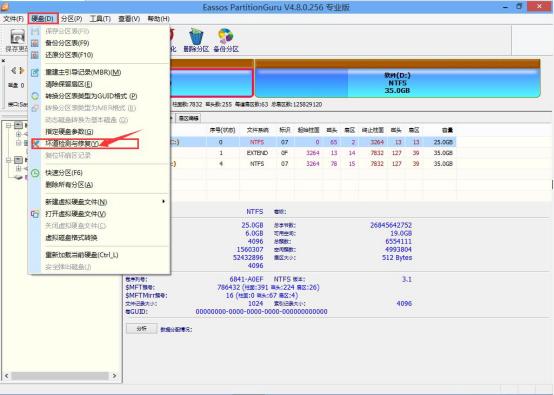Viewport: 554px width, 395px height.
Task: Sort by the 序号(状态) column header
Action: [222, 130]
